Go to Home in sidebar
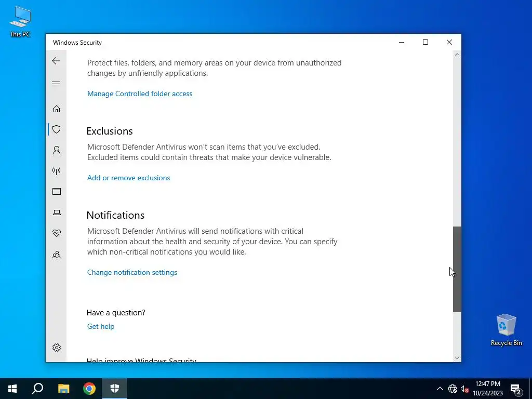532x399 pixels. click(56, 109)
